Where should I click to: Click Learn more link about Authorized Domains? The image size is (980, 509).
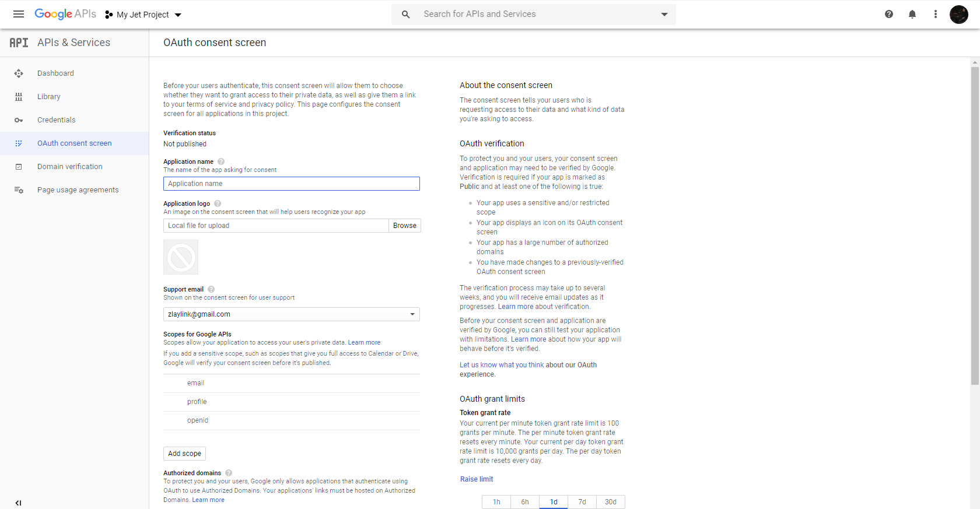point(208,500)
